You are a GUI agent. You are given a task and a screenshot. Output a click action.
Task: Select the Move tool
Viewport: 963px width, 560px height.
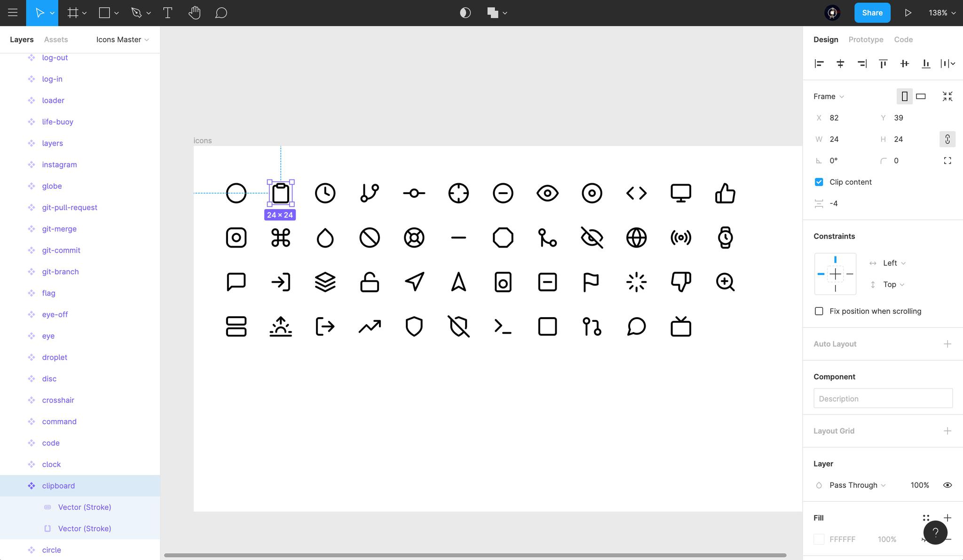pos(39,13)
